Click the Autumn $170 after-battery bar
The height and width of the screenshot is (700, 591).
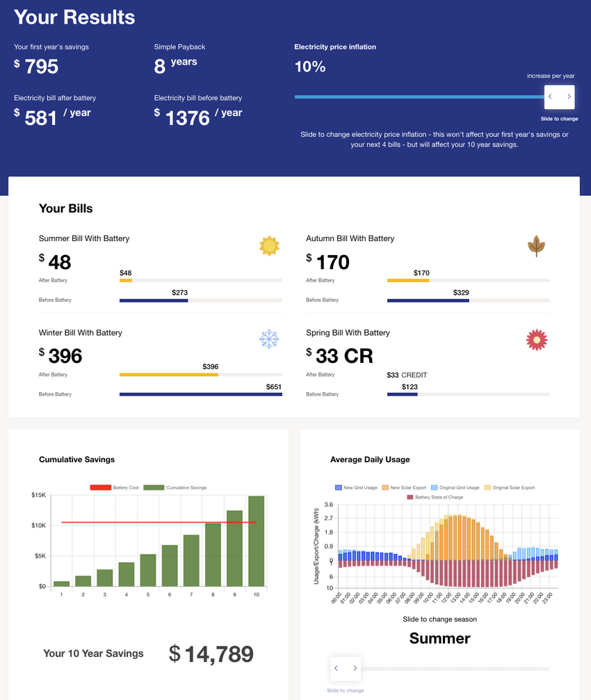(407, 280)
